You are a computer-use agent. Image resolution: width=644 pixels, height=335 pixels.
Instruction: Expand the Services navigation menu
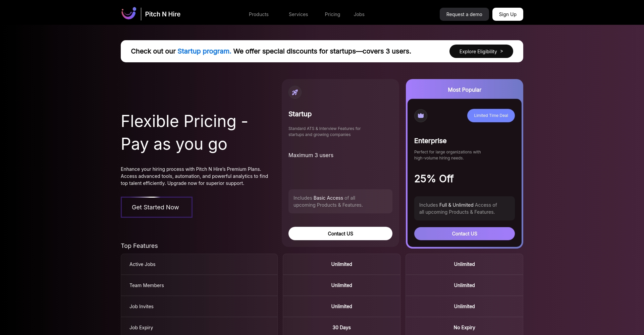point(298,14)
